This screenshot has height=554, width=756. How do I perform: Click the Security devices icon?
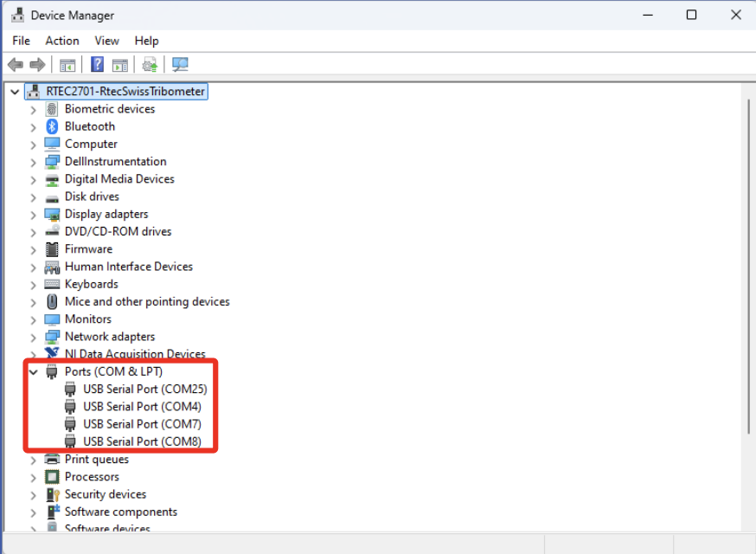53,494
